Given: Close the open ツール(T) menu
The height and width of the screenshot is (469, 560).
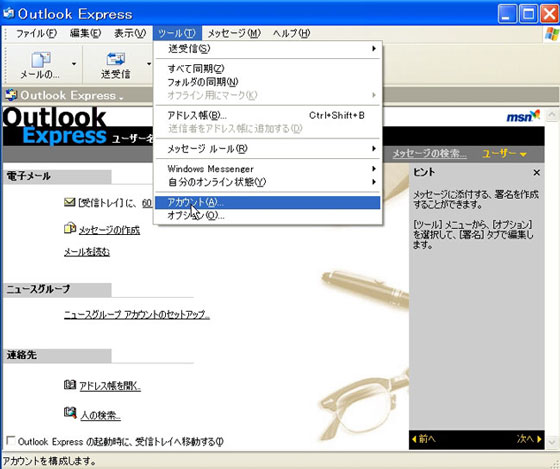Looking at the screenshot, I should tap(177, 34).
